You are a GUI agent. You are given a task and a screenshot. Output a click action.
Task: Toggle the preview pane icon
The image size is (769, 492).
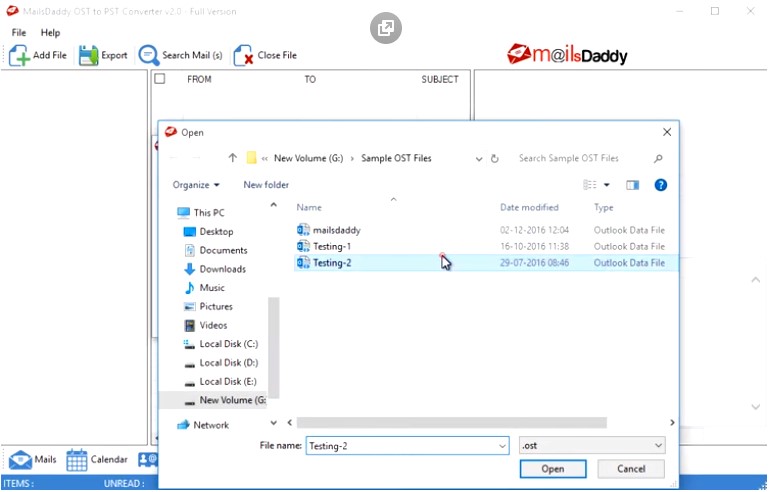tap(633, 185)
